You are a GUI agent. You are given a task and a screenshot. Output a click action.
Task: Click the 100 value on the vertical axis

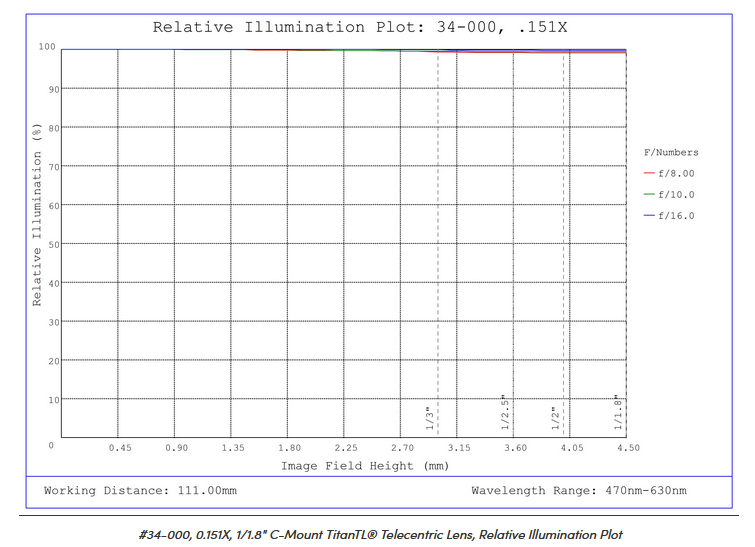(x=47, y=47)
